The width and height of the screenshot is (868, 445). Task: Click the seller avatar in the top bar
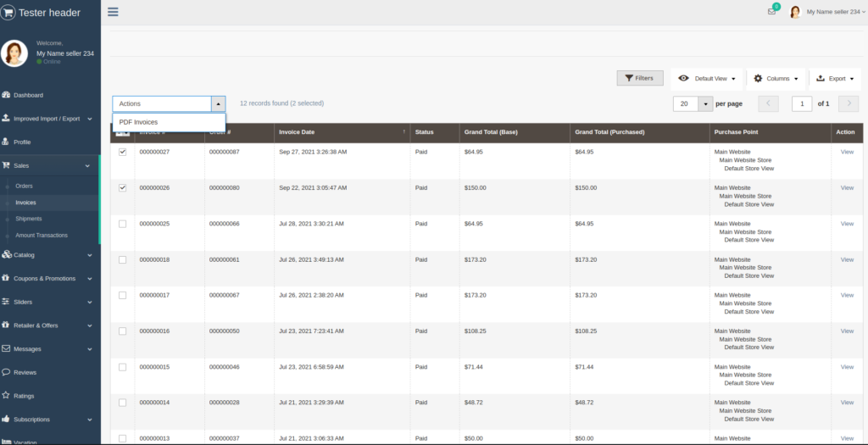pos(795,12)
